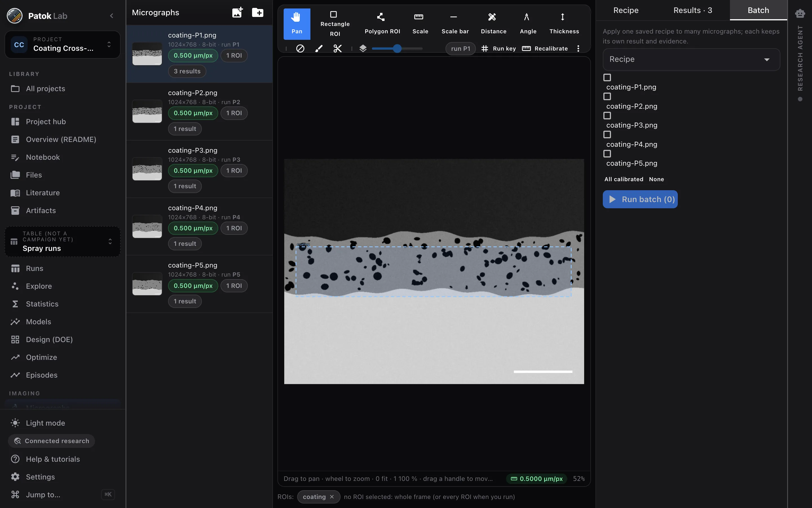Activate the Scale bar tool
This screenshot has height=508, width=812.
[455, 23]
